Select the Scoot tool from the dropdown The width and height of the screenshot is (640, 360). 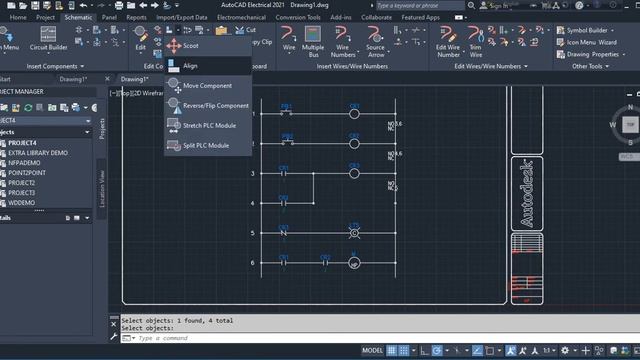(208, 46)
